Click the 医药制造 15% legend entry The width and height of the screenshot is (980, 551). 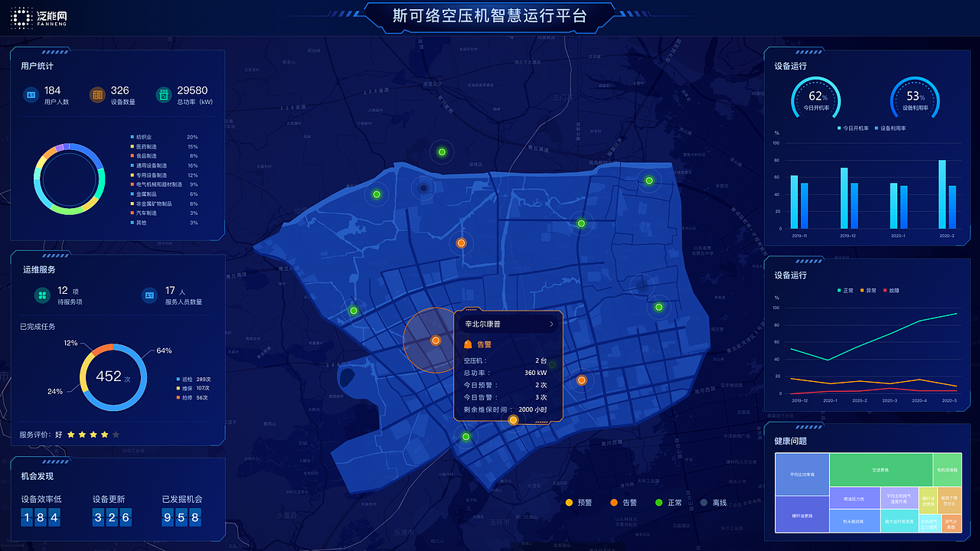[x=164, y=146]
